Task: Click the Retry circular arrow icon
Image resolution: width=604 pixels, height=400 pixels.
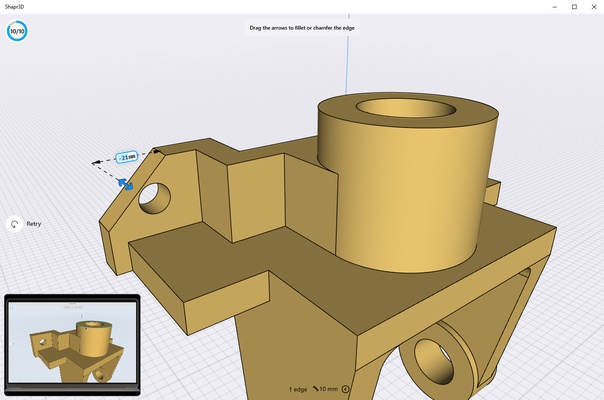Action: [14, 224]
